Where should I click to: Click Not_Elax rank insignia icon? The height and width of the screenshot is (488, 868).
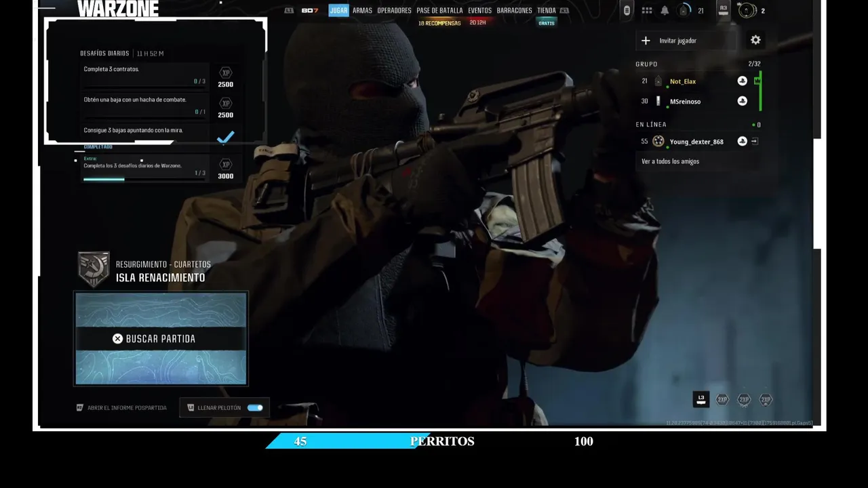point(658,81)
